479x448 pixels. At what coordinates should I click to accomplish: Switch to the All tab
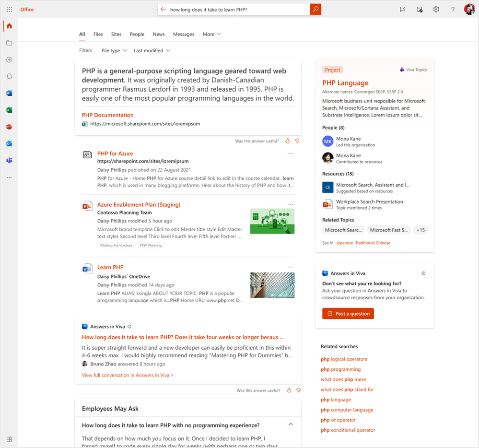82,34
